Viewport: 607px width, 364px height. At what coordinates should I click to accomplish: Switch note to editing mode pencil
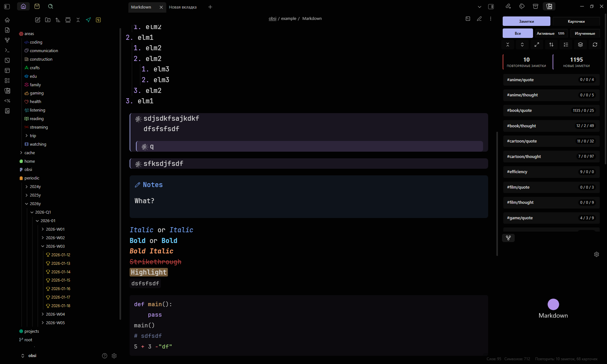coord(479,19)
